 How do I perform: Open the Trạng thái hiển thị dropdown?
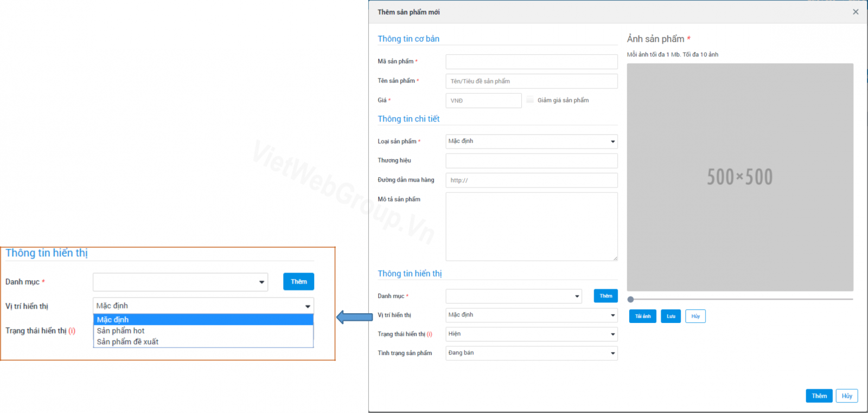[x=531, y=334]
